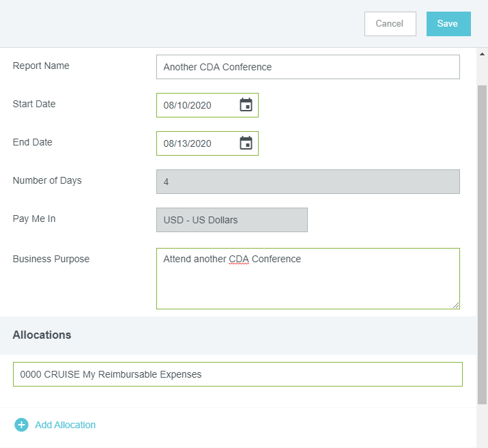488x448 pixels.
Task: Click the plus icon beside Add Allocation
Action: 21,425
